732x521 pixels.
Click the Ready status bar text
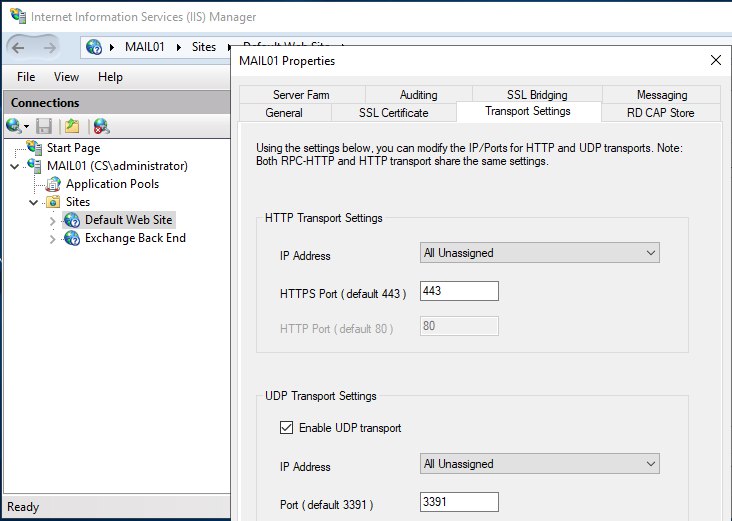[23, 507]
